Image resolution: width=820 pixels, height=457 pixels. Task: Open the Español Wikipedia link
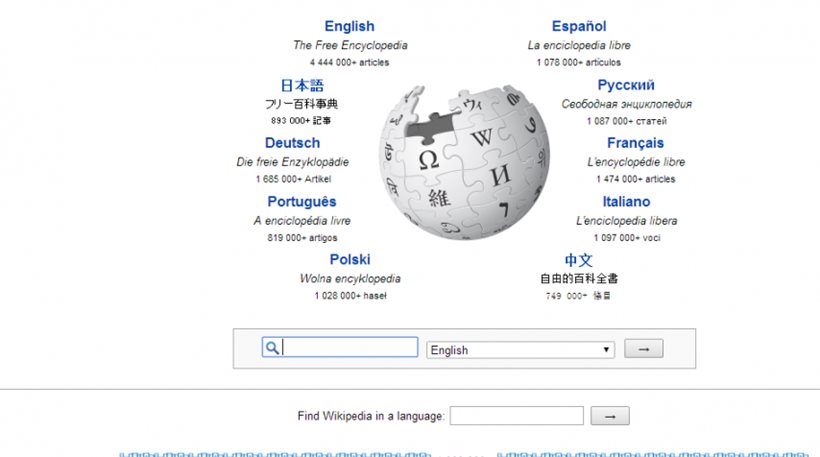click(579, 27)
